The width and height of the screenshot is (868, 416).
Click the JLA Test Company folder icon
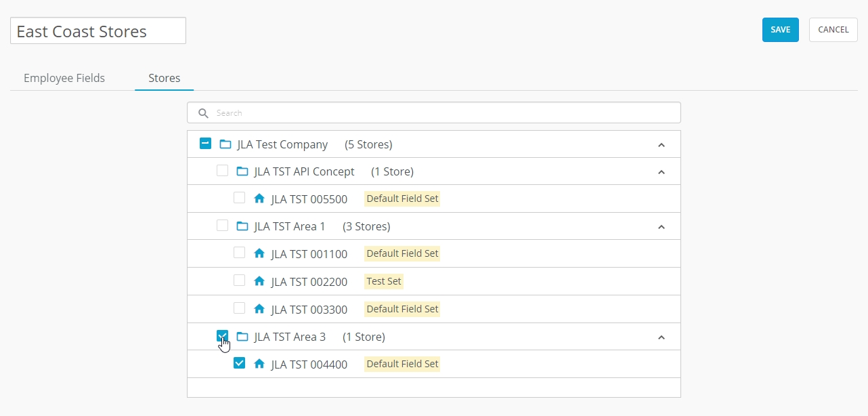click(225, 144)
